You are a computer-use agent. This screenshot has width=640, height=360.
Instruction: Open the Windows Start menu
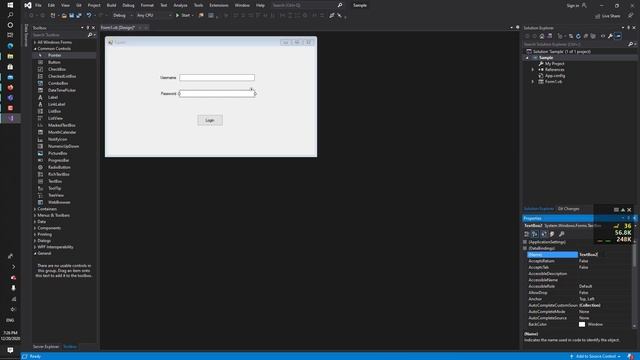[x=10, y=5]
